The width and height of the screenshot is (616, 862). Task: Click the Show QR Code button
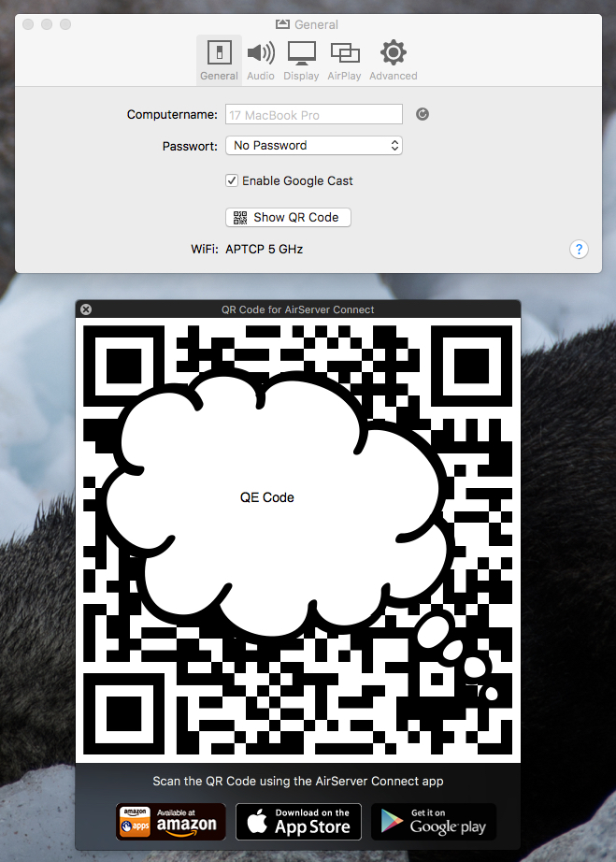[288, 217]
